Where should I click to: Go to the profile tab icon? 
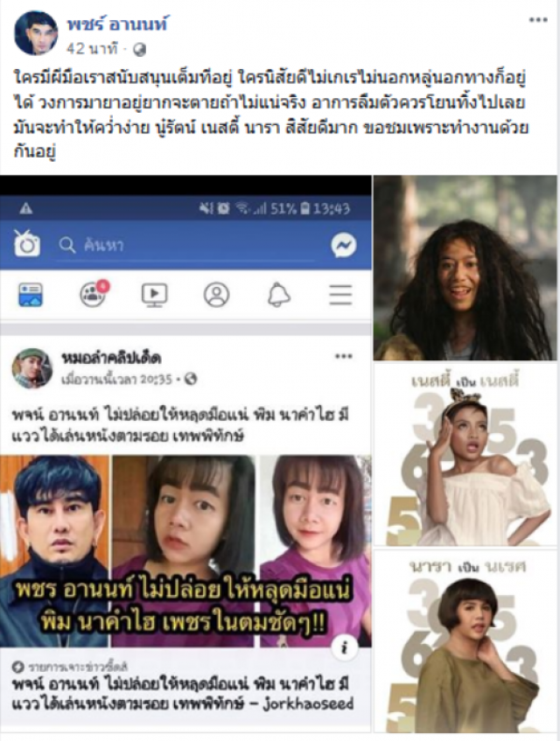click(216, 295)
